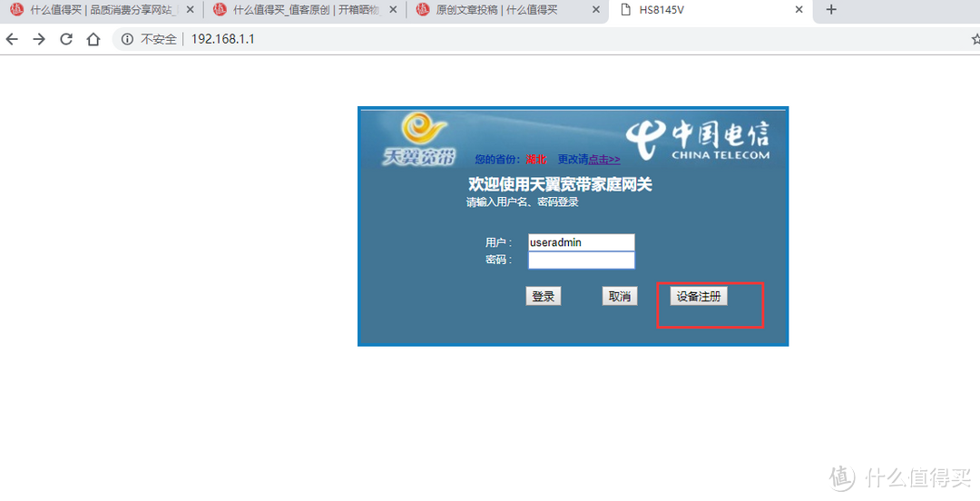Click the red favicon of first tab

[17, 9]
